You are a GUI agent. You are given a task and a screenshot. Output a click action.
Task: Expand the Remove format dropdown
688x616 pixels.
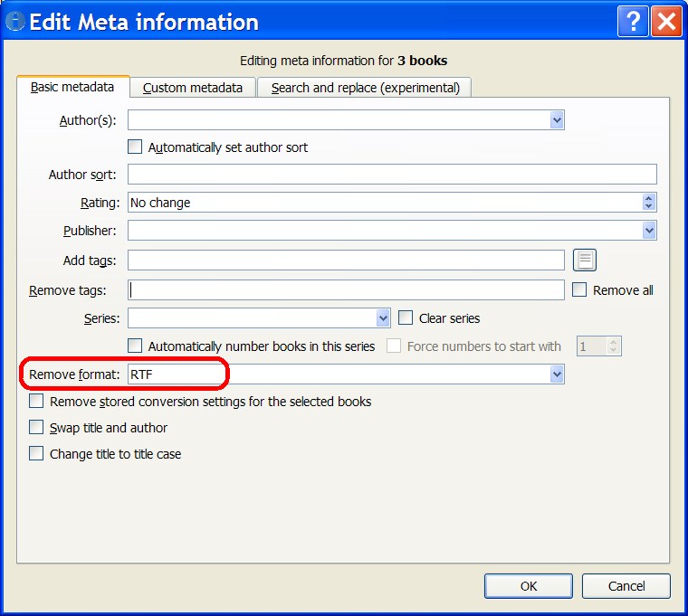(557, 374)
